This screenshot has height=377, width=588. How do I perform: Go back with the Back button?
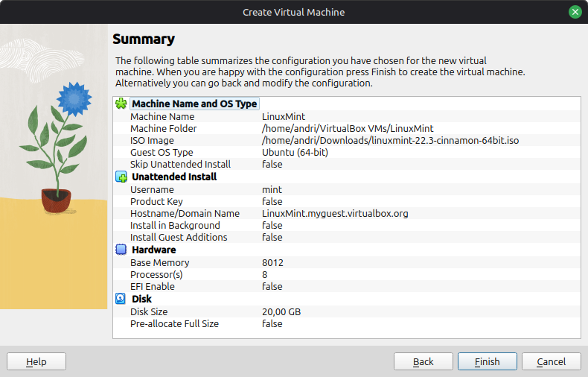pos(423,361)
